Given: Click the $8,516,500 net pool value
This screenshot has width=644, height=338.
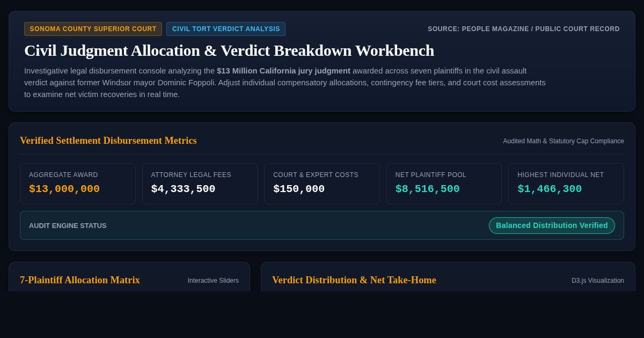Looking at the screenshot, I should [x=428, y=189].
